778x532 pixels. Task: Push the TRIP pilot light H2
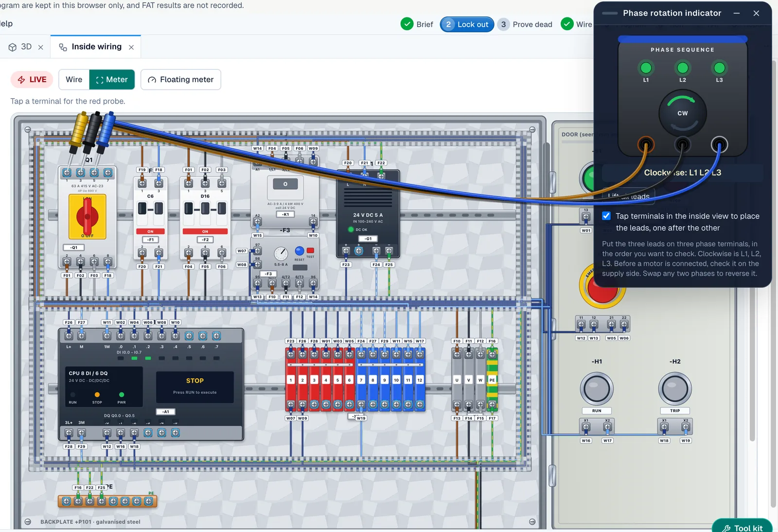[675, 389]
